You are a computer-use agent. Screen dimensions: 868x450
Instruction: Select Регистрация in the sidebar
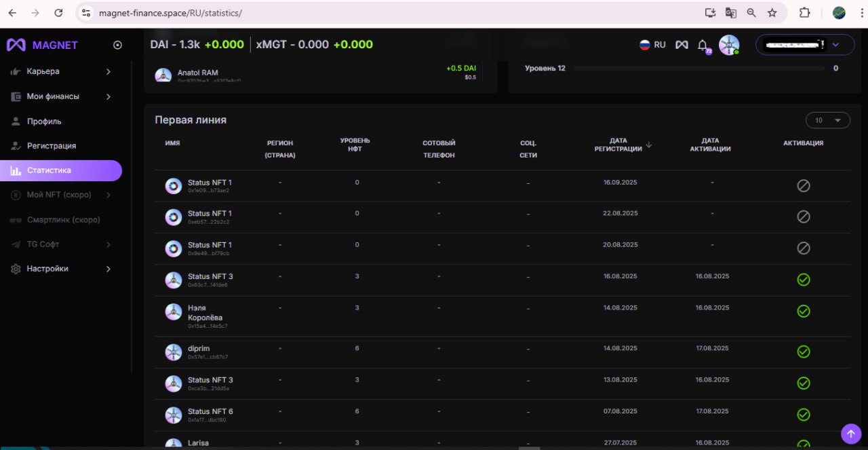point(51,146)
